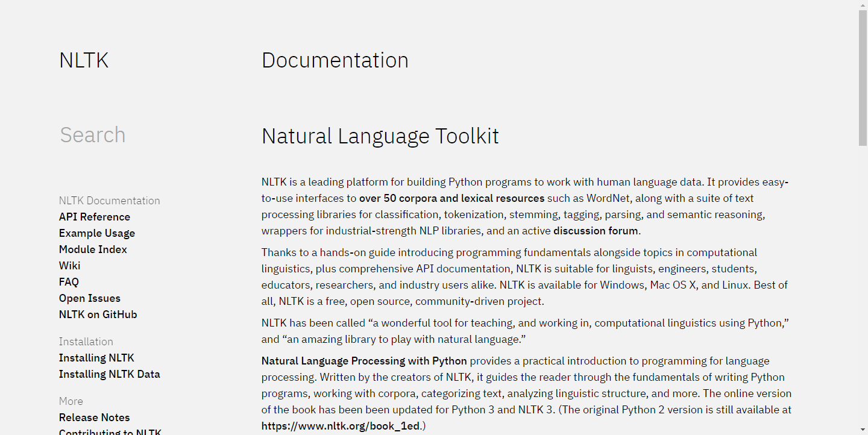868x435 pixels.
Task: Open 'Natural Language Processing with Python' book link
Action: tap(364, 361)
